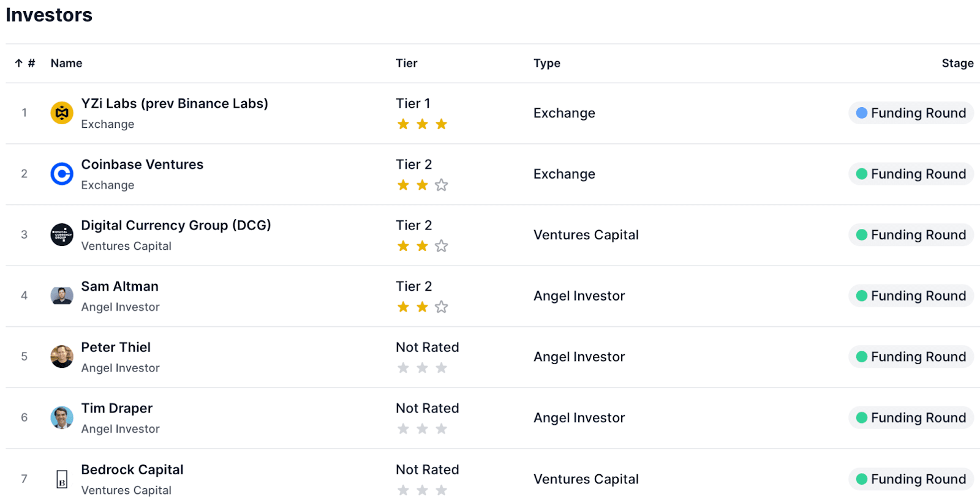The height and width of the screenshot is (500, 980).
Task: Sort by the Stage column header
Action: (957, 63)
